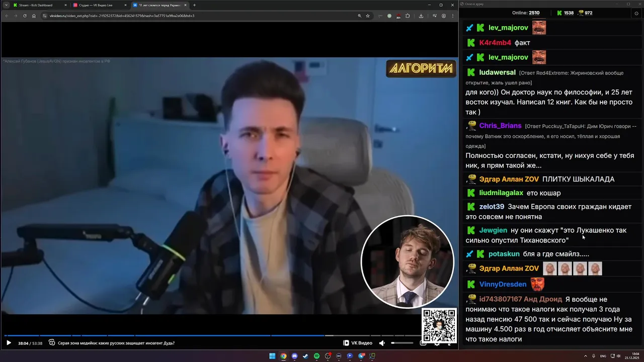This screenshot has height=362, width=644.
Task: Open the page zoom magnifier icon
Action: pyautogui.click(x=359, y=16)
